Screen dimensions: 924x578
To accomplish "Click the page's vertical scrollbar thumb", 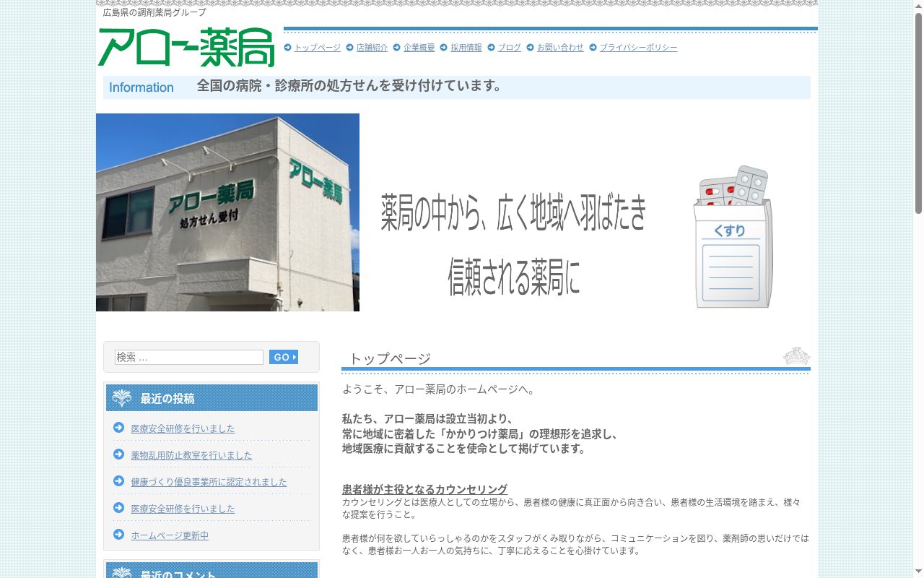I will click(x=918, y=112).
